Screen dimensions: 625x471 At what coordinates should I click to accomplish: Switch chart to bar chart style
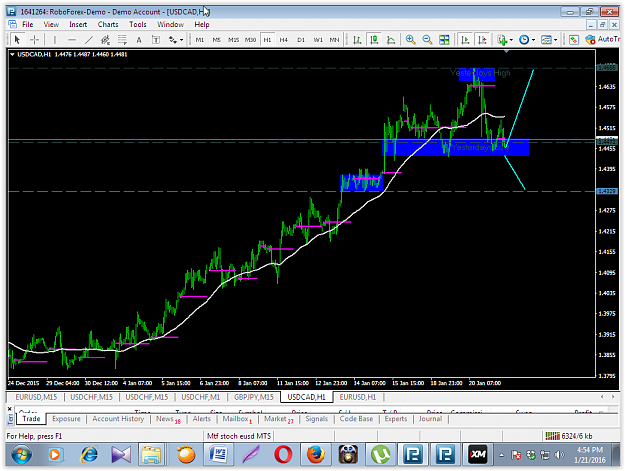coord(357,39)
